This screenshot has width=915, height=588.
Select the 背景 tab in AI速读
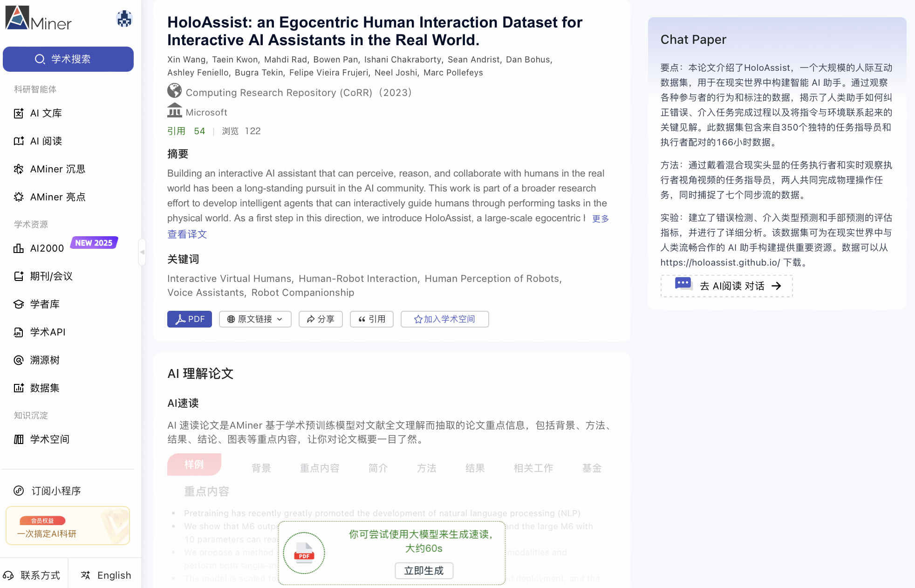(261, 468)
